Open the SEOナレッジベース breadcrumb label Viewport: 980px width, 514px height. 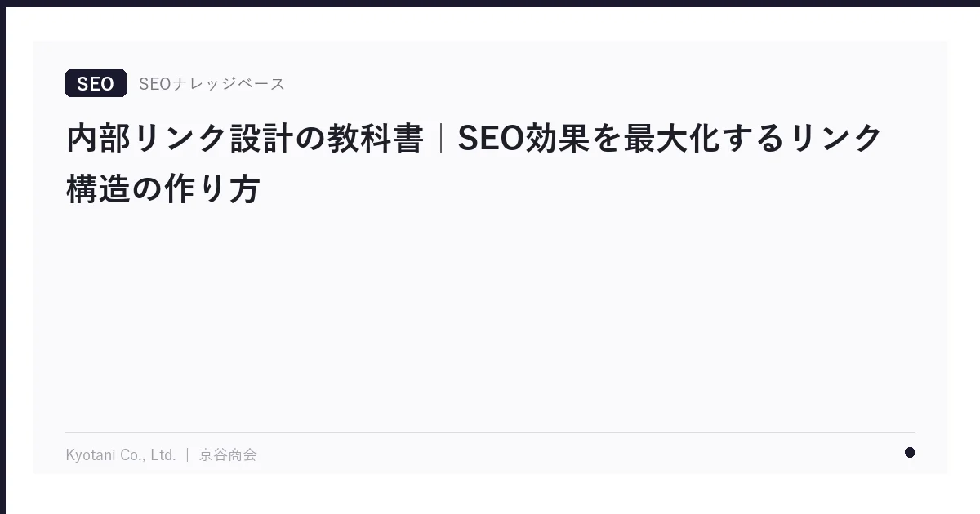click(212, 83)
